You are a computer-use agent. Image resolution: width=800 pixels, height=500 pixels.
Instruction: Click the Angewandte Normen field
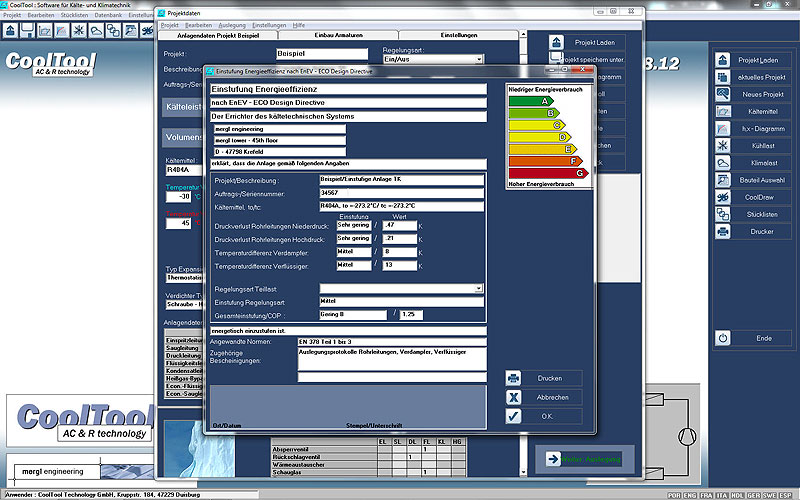click(x=392, y=342)
